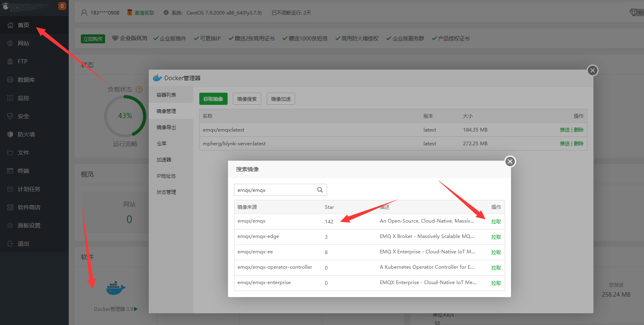Click the 邀请奖励 invite reward link

coord(144,13)
